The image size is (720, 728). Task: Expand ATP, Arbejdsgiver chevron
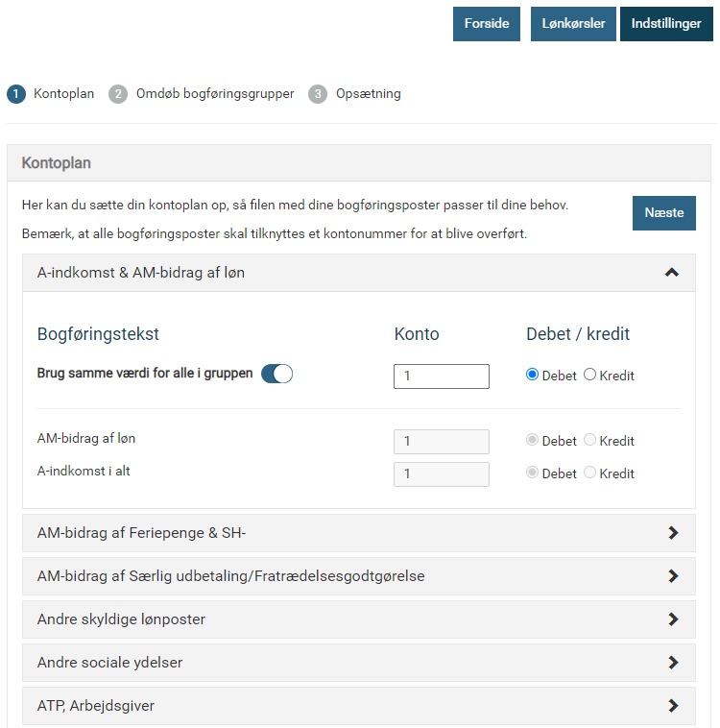click(x=673, y=706)
